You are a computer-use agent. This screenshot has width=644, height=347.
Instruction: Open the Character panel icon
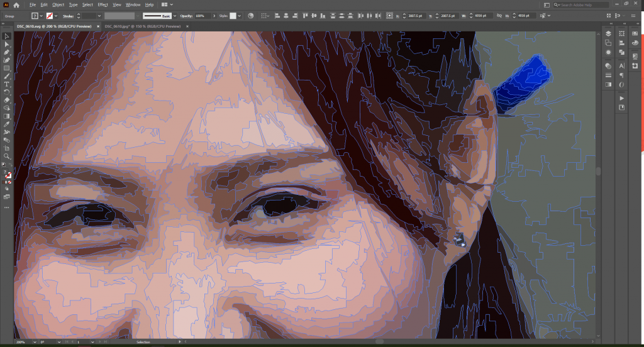622,66
